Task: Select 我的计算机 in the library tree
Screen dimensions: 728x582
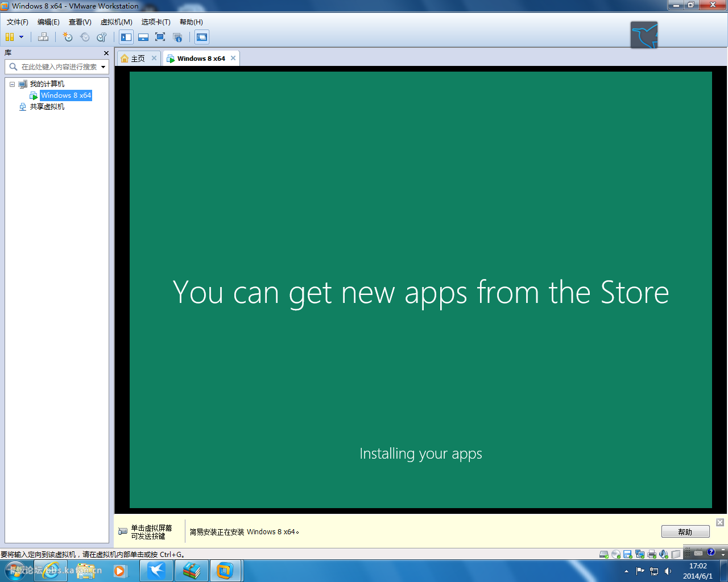Action: point(47,84)
